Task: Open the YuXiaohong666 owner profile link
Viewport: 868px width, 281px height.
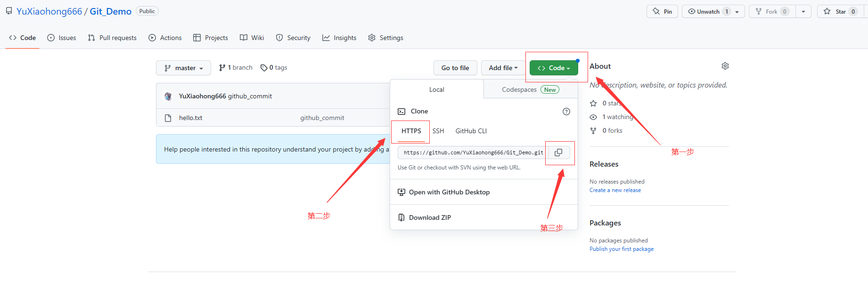Action: pyautogui.click(x=49, y=11)
